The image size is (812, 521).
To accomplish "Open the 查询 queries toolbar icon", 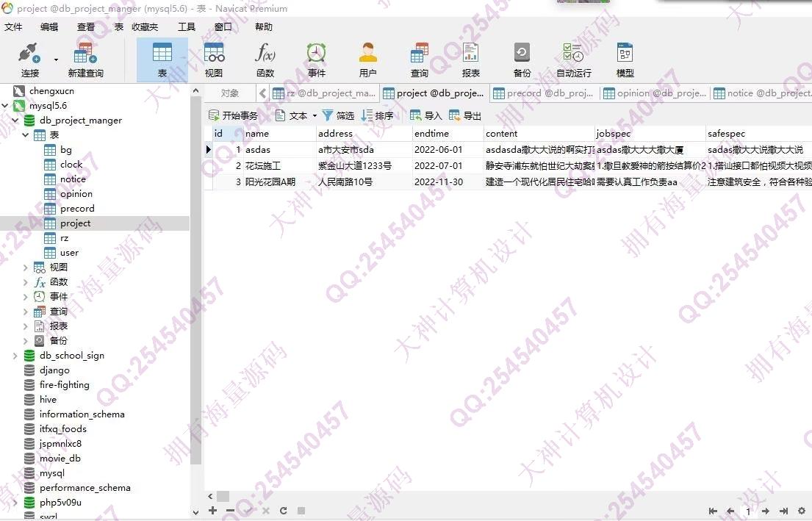I will (420, 60).
